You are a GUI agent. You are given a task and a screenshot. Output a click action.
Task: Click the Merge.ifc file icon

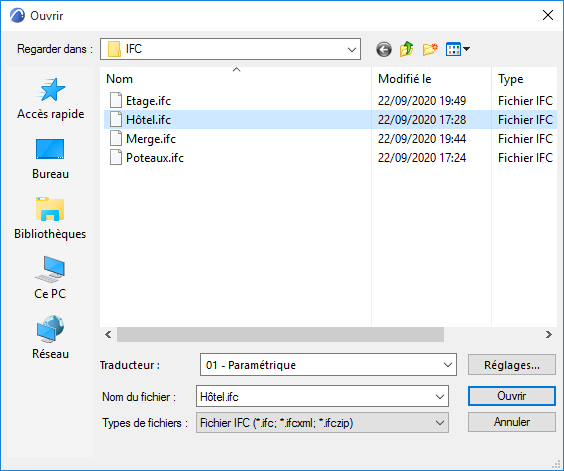coord(116,139)
